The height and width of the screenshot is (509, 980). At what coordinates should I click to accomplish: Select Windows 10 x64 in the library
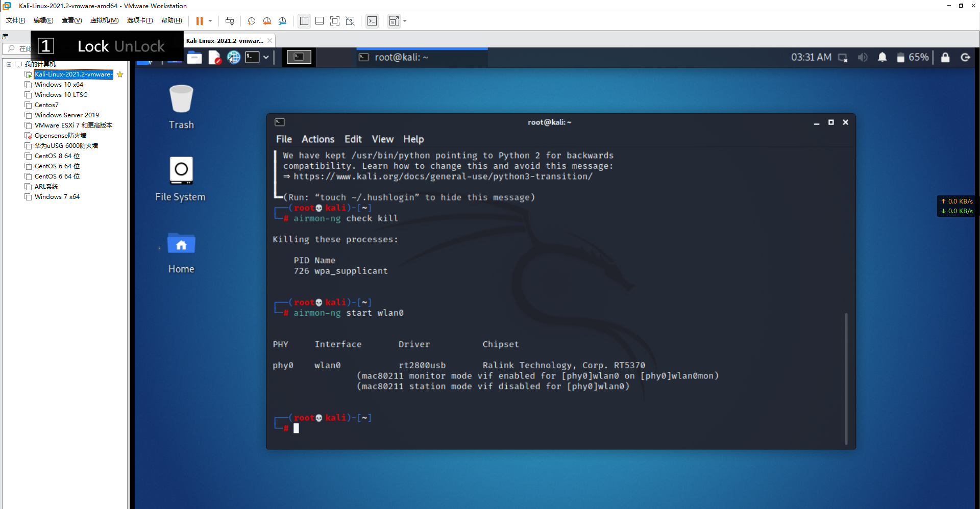[x=59, y=85]
